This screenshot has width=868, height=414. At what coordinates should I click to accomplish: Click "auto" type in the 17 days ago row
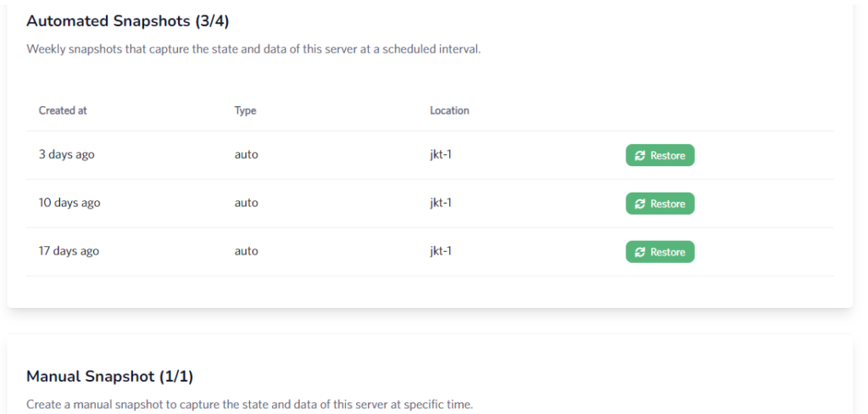click(247, 252)
